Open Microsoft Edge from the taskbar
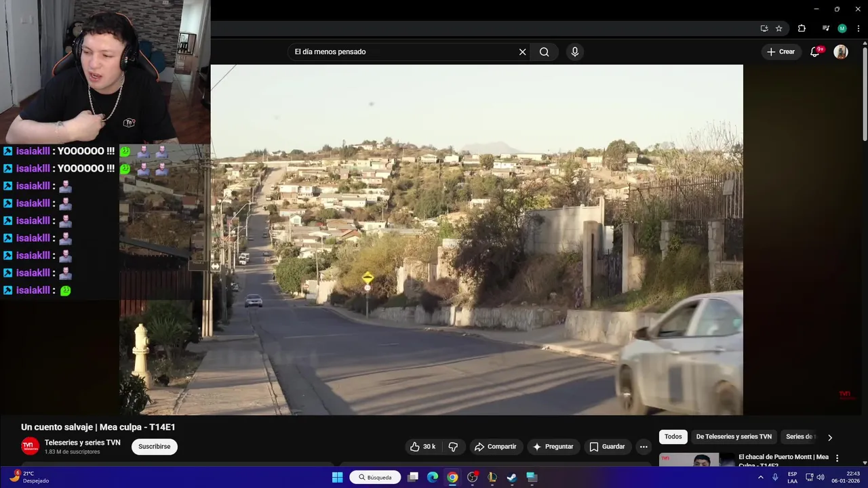 433,477
